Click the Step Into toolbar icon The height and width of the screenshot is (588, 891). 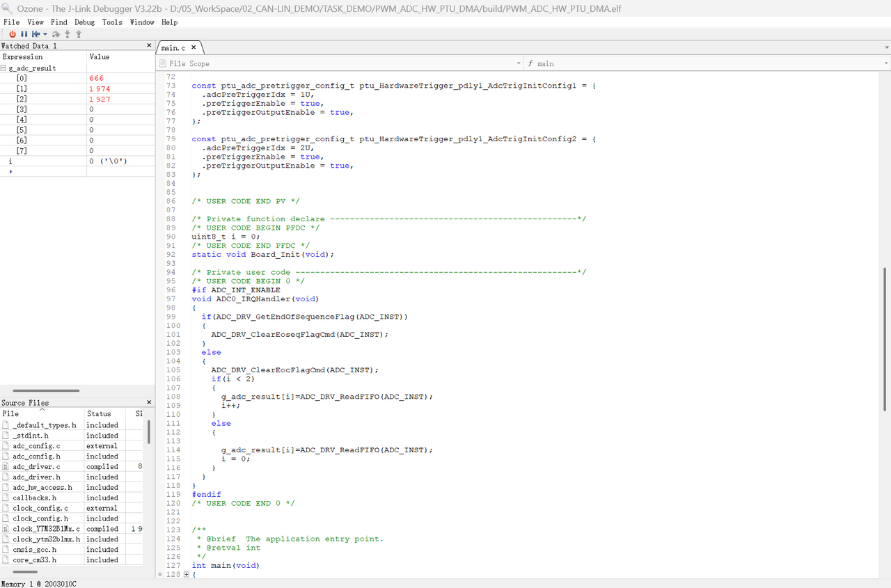tap(68, 34)
